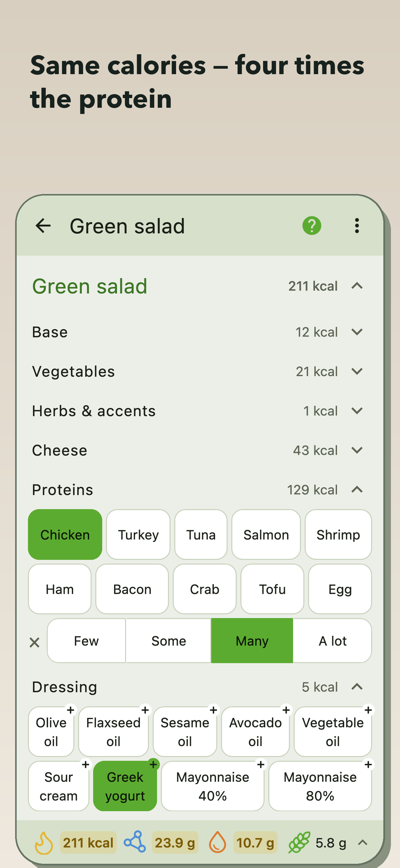Choose the 'A lot' amount segment

pyautogui.click(x=332, y=640)
